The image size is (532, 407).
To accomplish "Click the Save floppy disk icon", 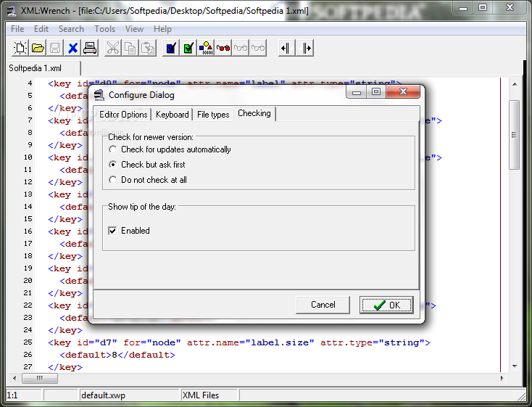I will 55,48.
